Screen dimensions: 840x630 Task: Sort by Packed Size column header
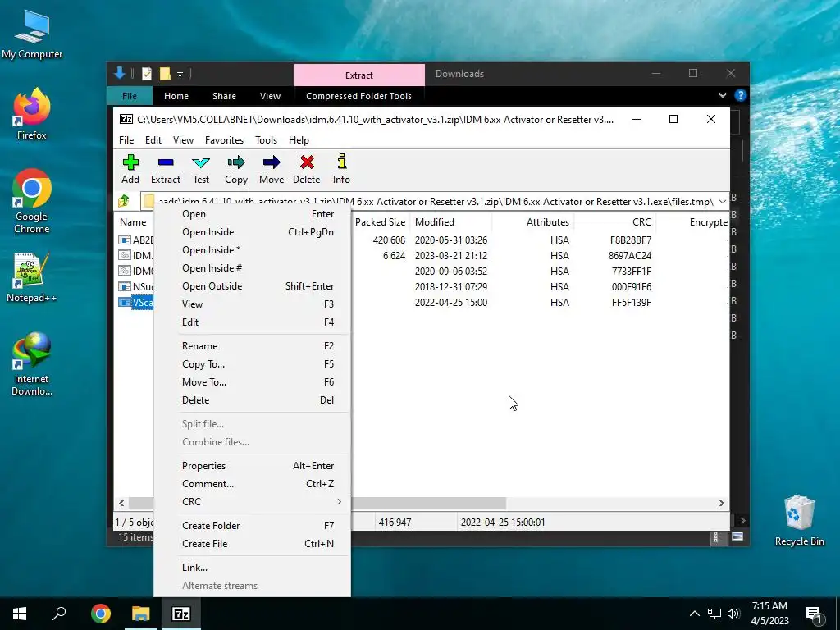[380, 221]
